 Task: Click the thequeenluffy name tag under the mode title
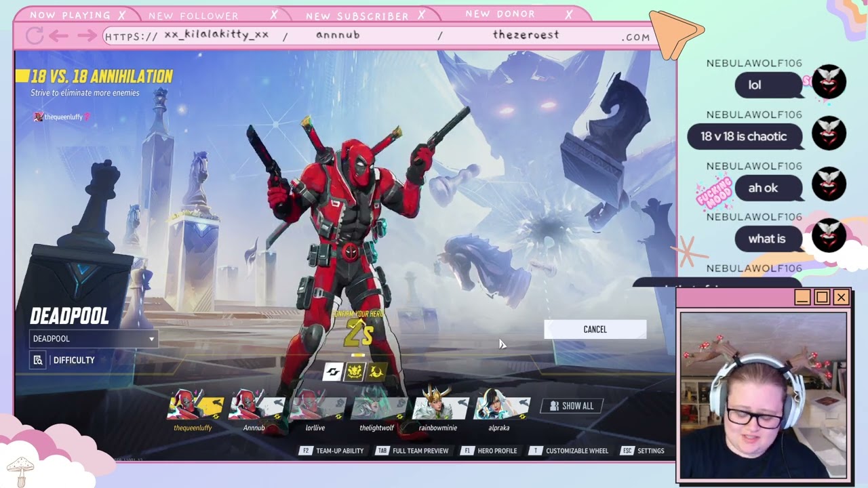(x=61, y=117)
